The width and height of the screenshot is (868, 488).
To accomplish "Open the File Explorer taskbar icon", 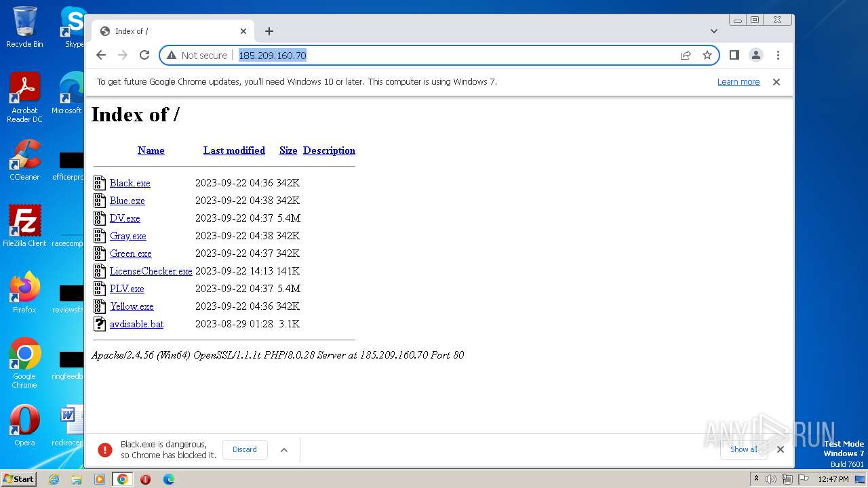I will click(77, 479).
